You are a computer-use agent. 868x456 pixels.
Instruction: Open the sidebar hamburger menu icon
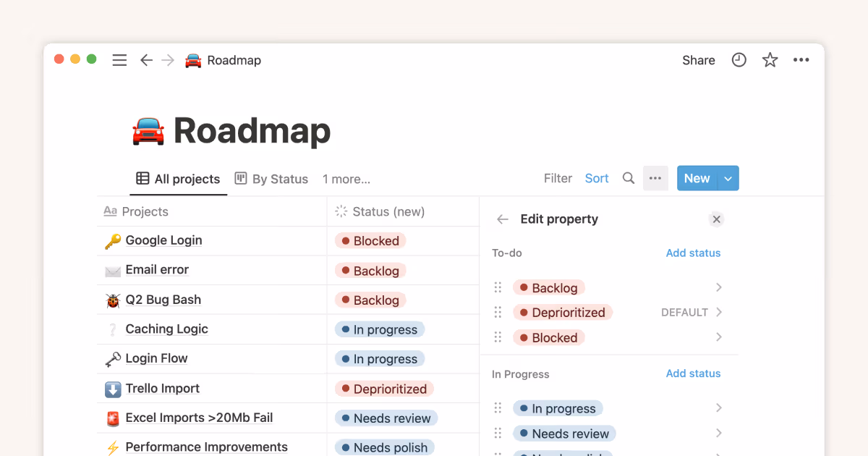[119, 60]
